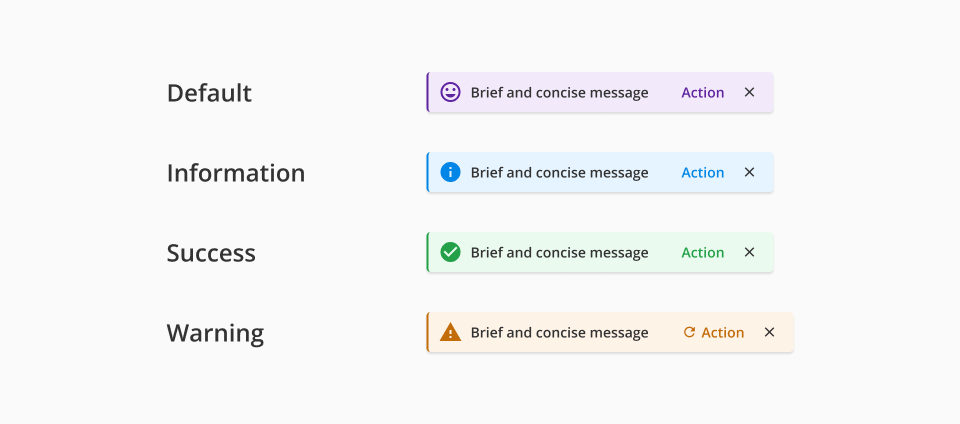This screenshot has height=424, width=960.
Task: Dismiss the green Success banner
Action: coord(749,252)
